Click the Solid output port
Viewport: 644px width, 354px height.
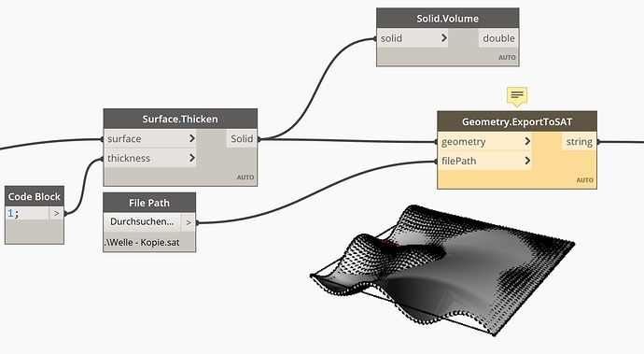point(242,138)
